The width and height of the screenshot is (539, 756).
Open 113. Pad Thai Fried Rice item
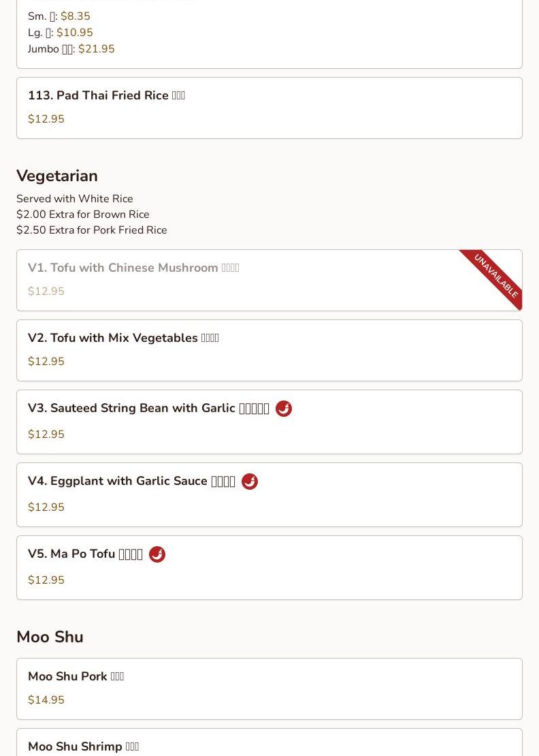pos(106,96)
